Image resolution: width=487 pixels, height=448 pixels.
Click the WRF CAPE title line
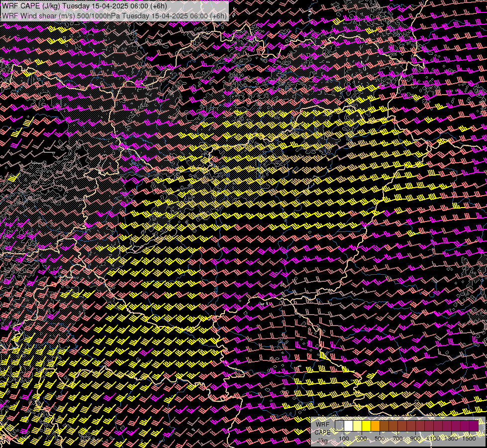[85, 6]
